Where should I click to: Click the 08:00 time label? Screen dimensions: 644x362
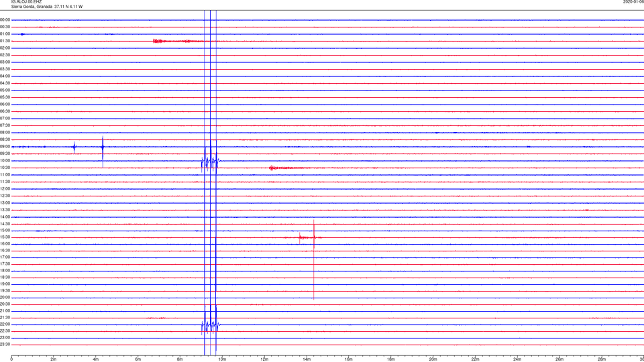(5, 133)
